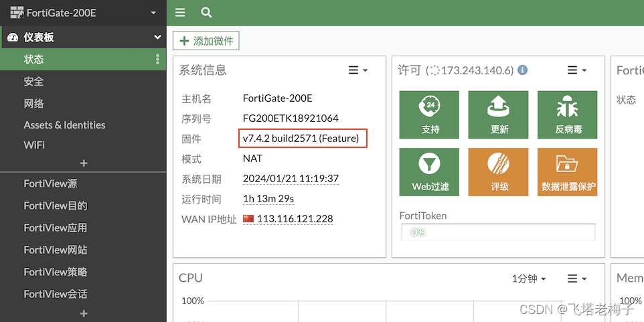Viewport: 644px width, 322px height.
Task: Open the 许可 widget menu
Action: (576, 70)
